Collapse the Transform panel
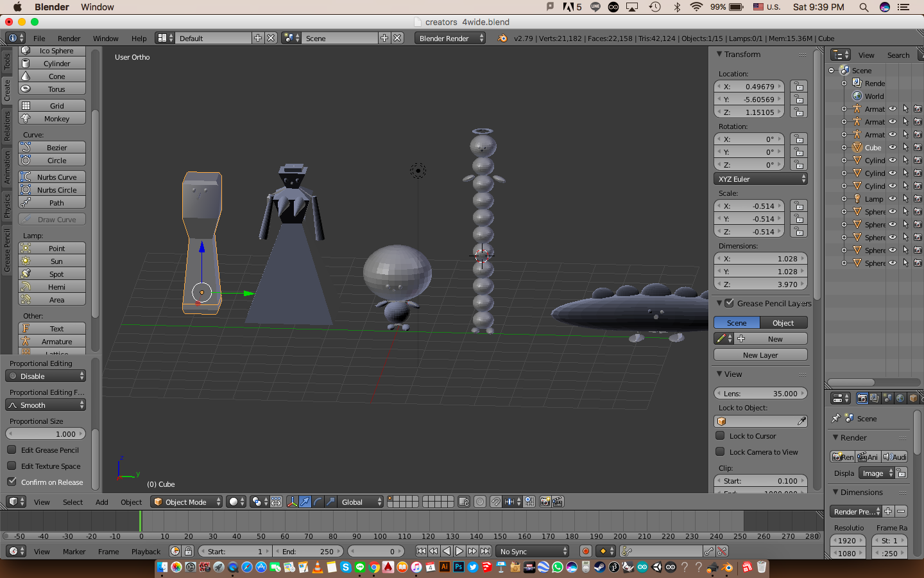 pyautogui.click(x=720, y=55)
